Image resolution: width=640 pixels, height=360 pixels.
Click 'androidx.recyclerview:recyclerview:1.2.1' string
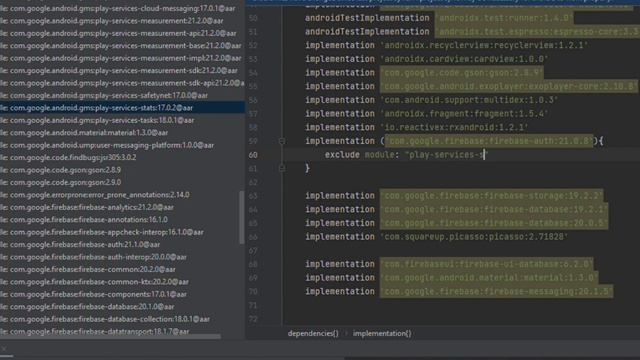click(484, 45)
